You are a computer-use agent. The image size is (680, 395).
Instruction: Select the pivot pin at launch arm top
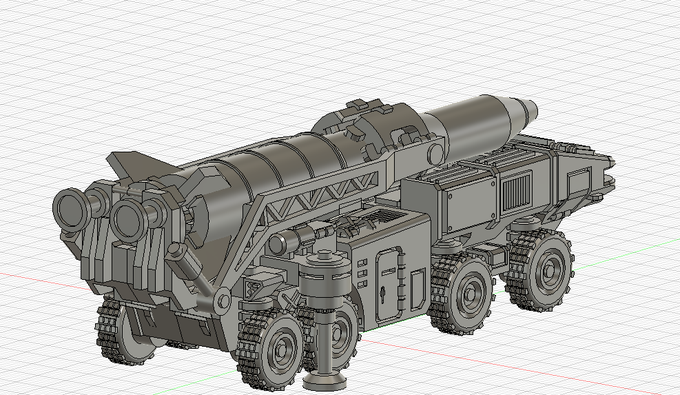tap(436, 153)
